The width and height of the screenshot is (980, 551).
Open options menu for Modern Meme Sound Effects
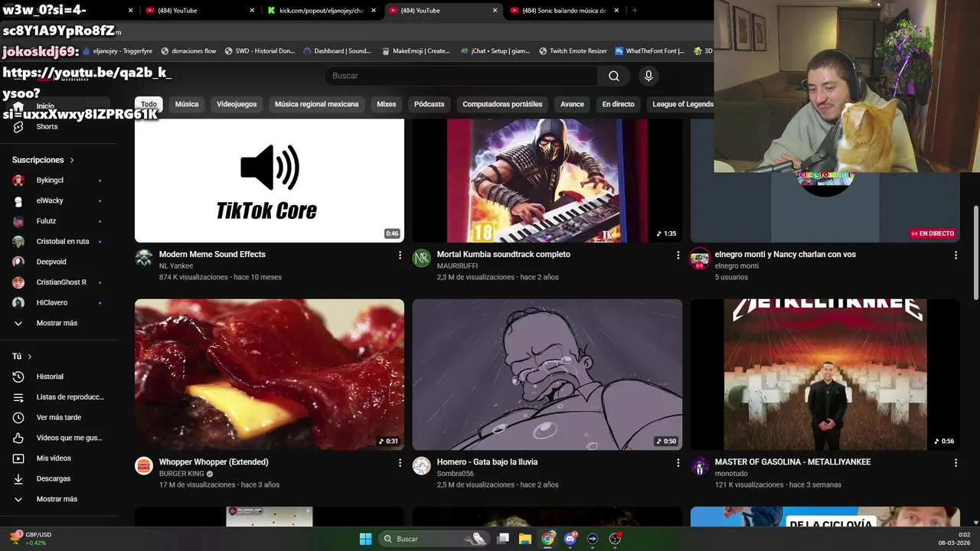(x=400, y=255)
